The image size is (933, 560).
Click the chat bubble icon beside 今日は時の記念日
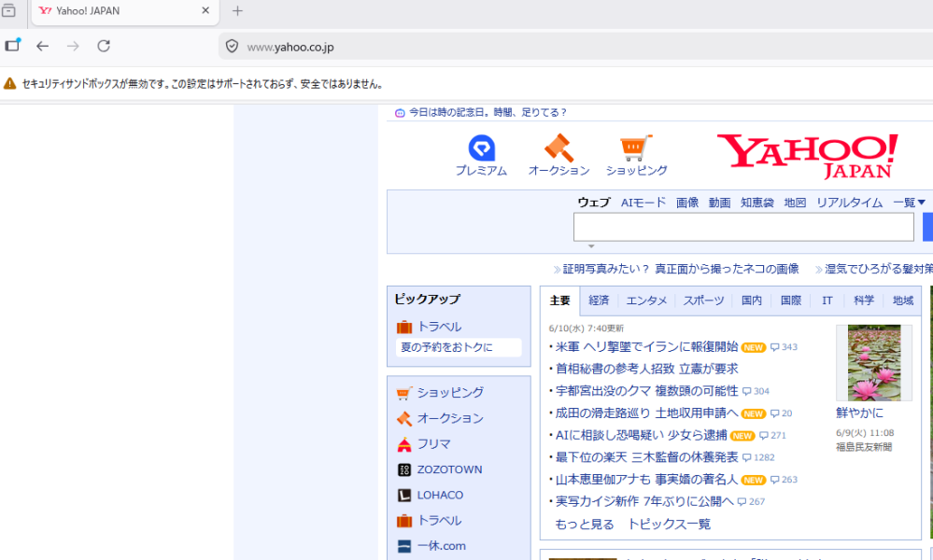(400, 112)
